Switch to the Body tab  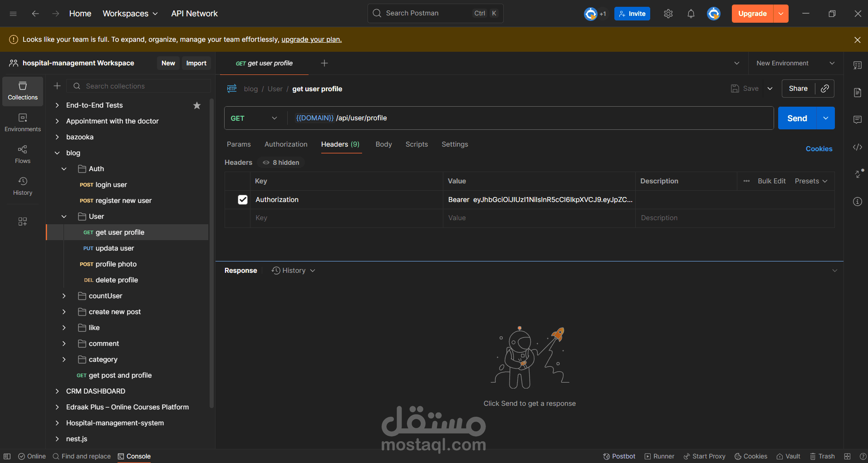383,144
